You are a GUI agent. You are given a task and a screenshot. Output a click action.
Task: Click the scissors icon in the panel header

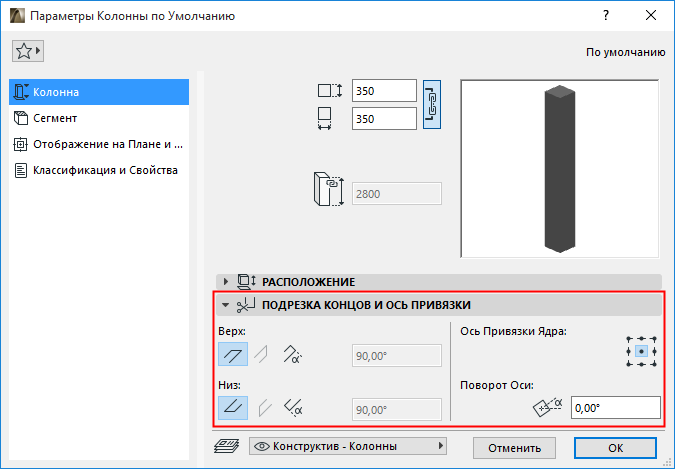point(246,305)
